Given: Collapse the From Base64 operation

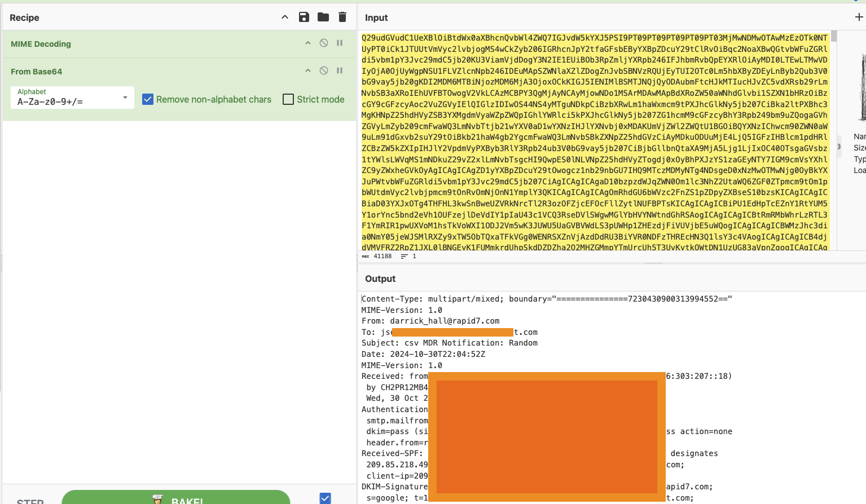Looking at the screenshot, I should 308,70.
